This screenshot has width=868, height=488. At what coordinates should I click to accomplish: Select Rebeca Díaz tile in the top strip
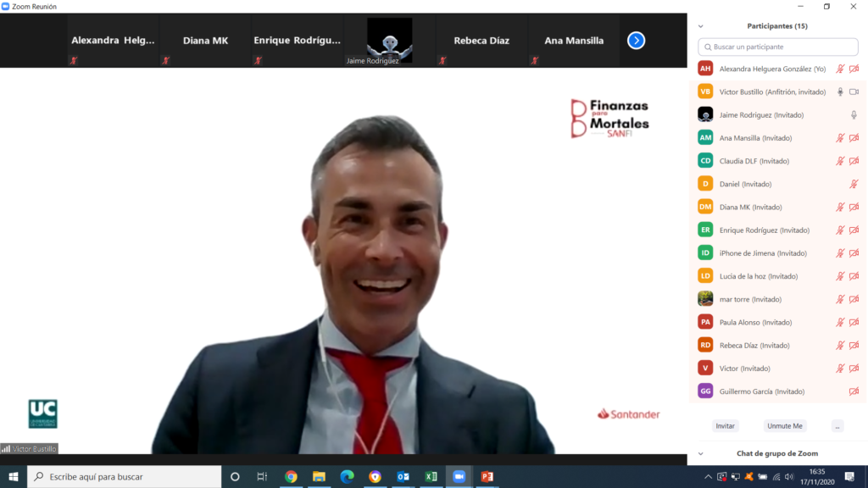click(481, 40)
